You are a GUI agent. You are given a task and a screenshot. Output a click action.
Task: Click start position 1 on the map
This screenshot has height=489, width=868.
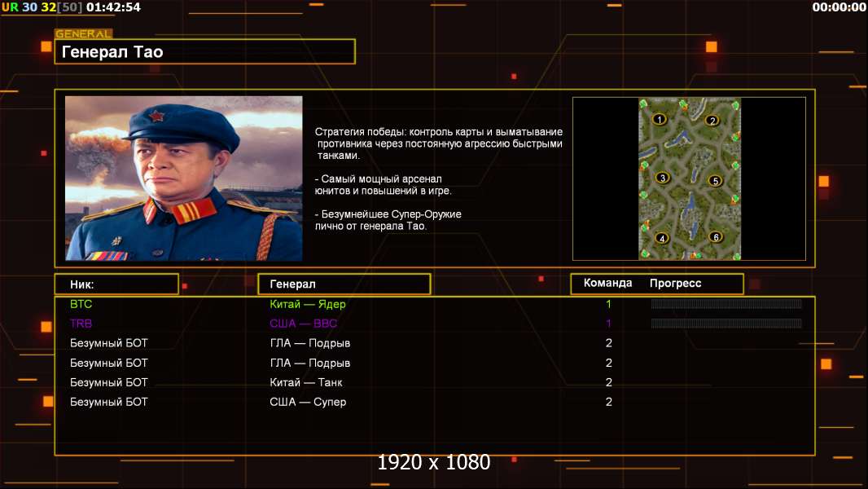click(659, 119)
